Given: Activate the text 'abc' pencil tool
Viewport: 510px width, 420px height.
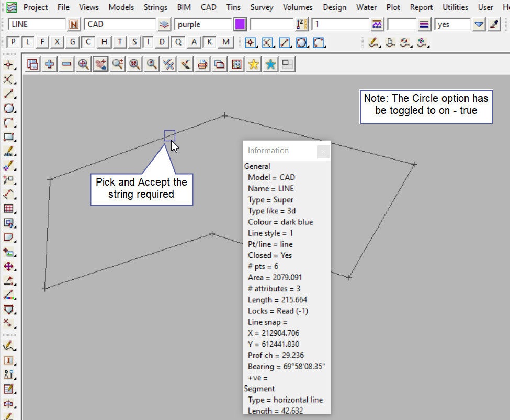Looking at the screenshot, I should tap(8, 152).
